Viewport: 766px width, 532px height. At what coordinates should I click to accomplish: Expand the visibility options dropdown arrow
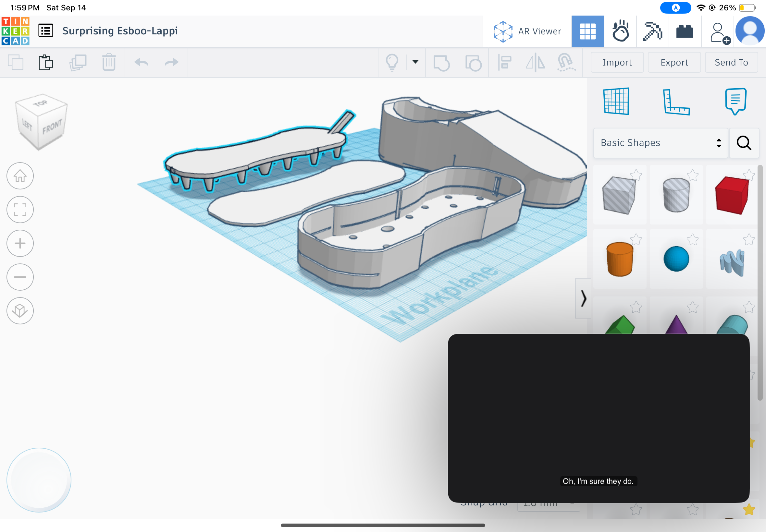point(415,62)
